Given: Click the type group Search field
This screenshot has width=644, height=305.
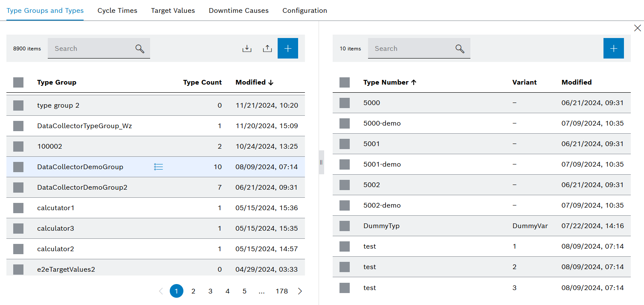Looking at the screenshot, I should click(x=99, y=48).
